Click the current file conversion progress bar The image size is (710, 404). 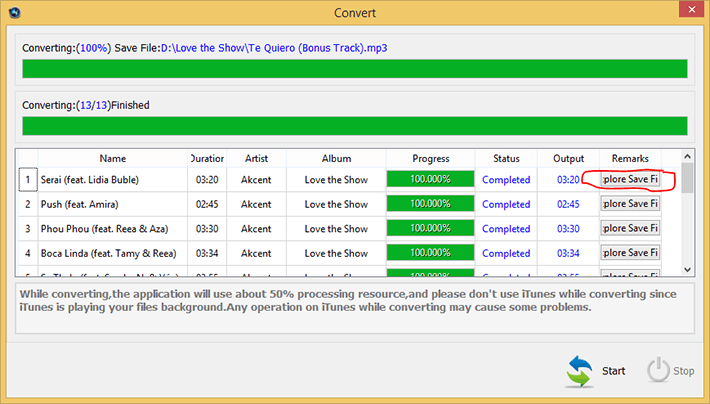pyautogui.click(x=355, y=69)
